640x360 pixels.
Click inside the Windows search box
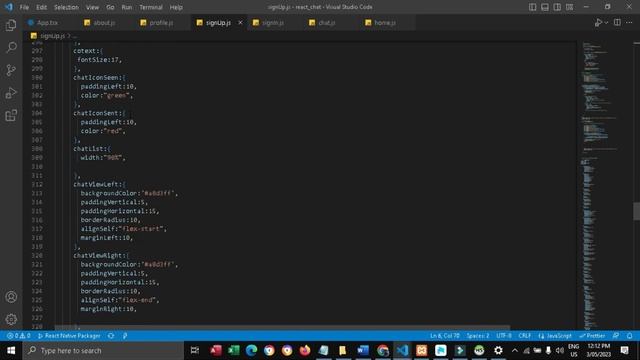(103, 350)
